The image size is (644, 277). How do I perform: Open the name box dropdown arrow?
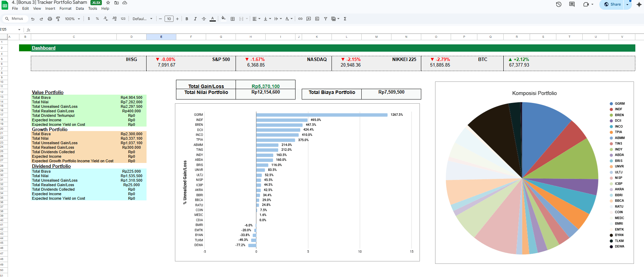[x=19, y=30]
